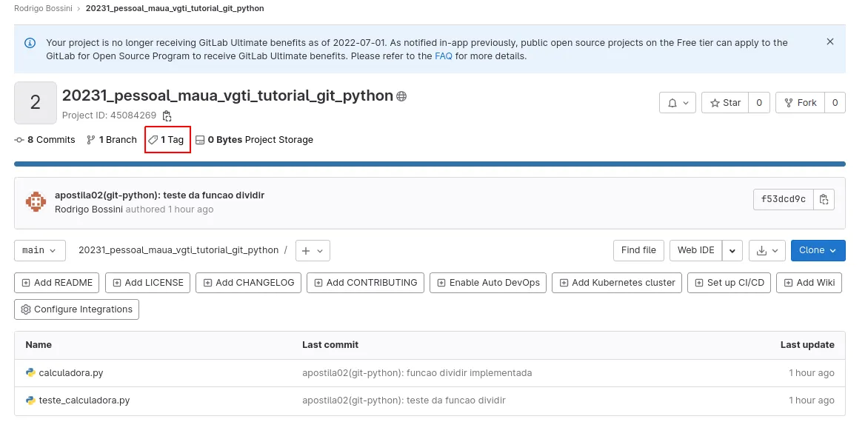Image resolution: width=868 pixels, height=439 pixels.
Task: Click Add Wiki button
Action: click(x=809, y=283)
